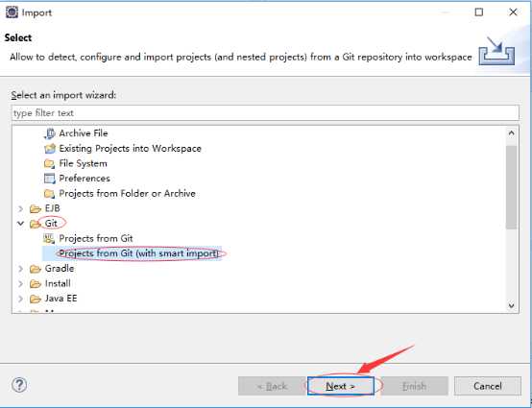532x408 pixels.
Task: Expand the EJB category
Action: [x=21, y=208]
